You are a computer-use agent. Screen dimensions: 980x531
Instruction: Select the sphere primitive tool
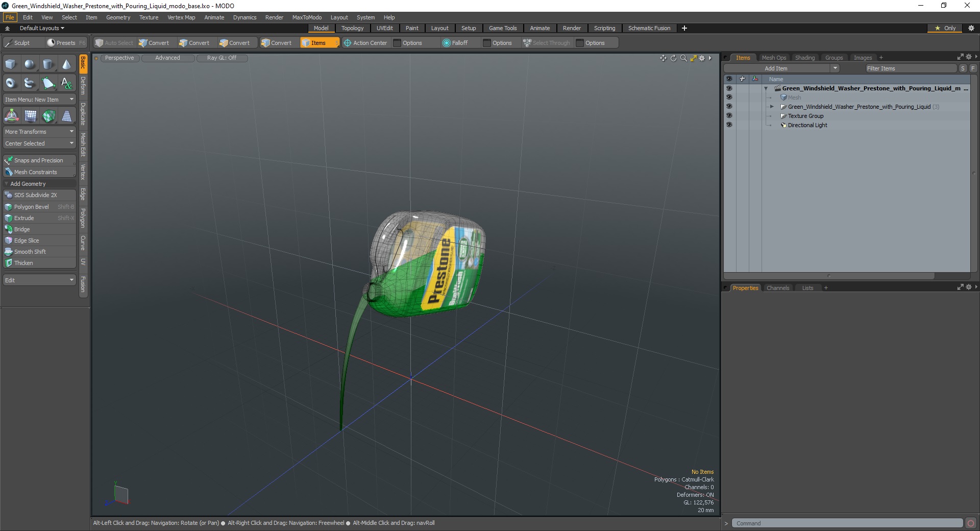(30, 64)
